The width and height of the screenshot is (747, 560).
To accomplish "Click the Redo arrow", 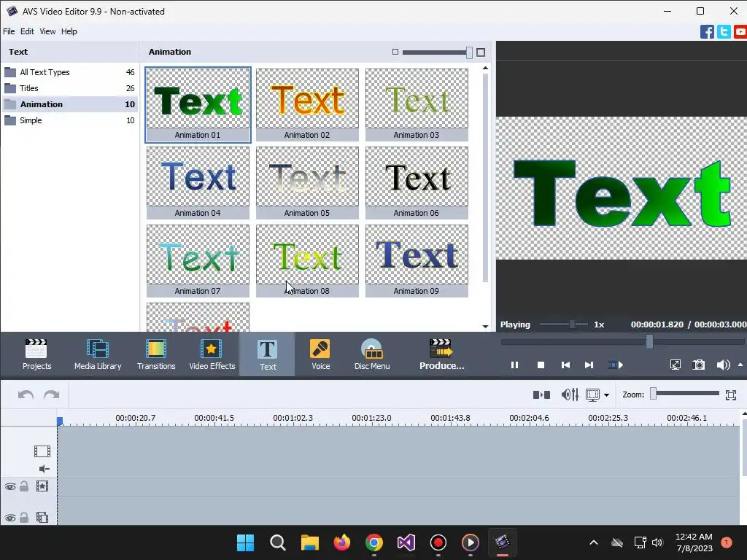I will click(52, 394).
